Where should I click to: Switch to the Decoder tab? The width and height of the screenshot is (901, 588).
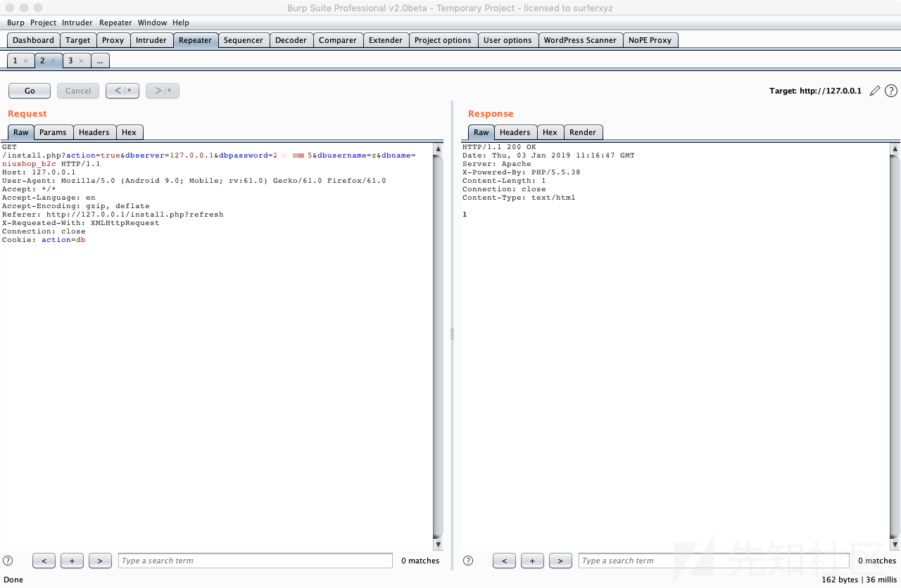pos(291,40)
